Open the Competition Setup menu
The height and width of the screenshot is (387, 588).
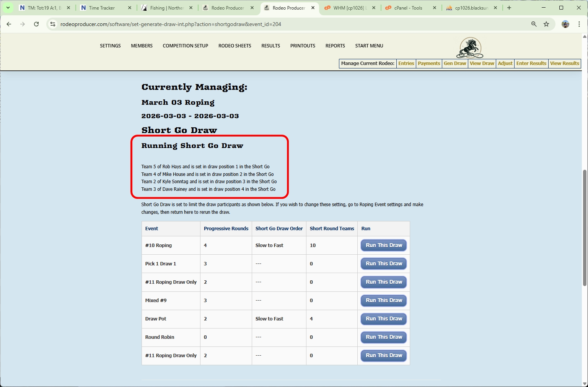(x=185, y=46)
